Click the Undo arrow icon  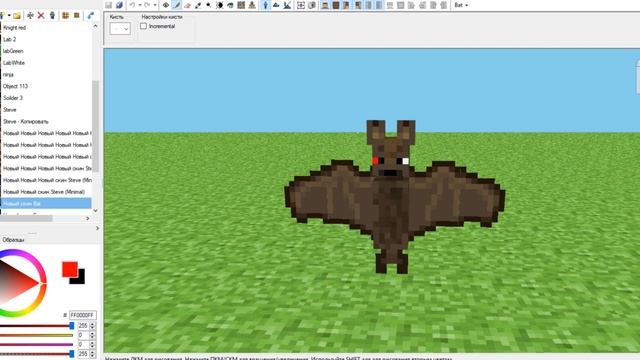click(x=132, y=5)
